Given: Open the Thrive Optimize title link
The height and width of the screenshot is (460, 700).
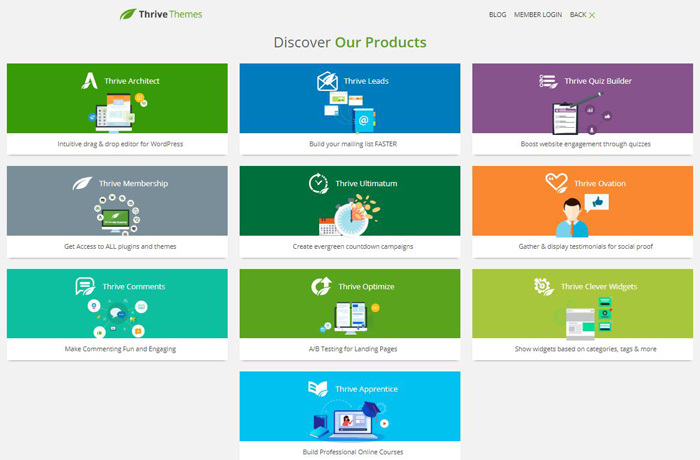Looking at the screenshot, I should (366, 287).
